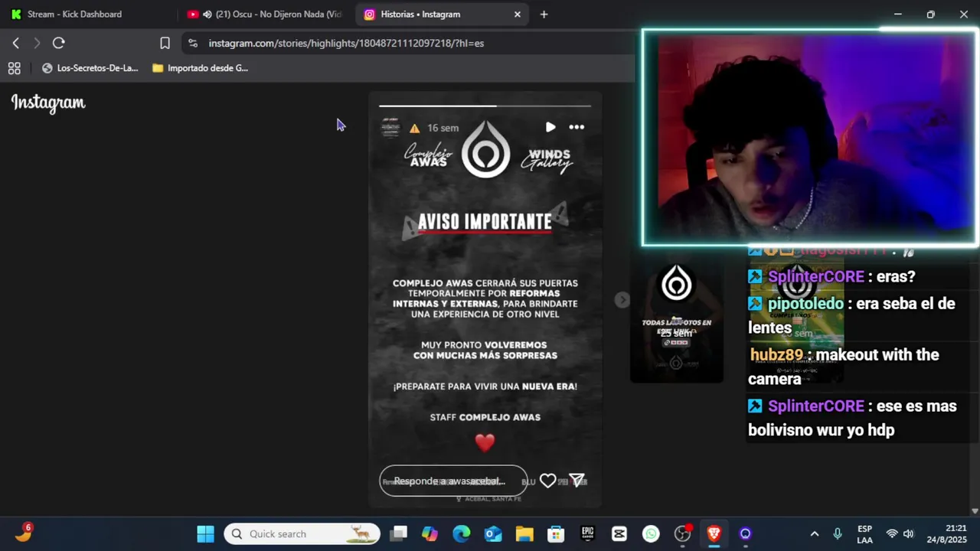Open CapCut from the taskbar
The width and height of the screenshot is (980, 551).
pyautogui.click(x=619, y=533)
